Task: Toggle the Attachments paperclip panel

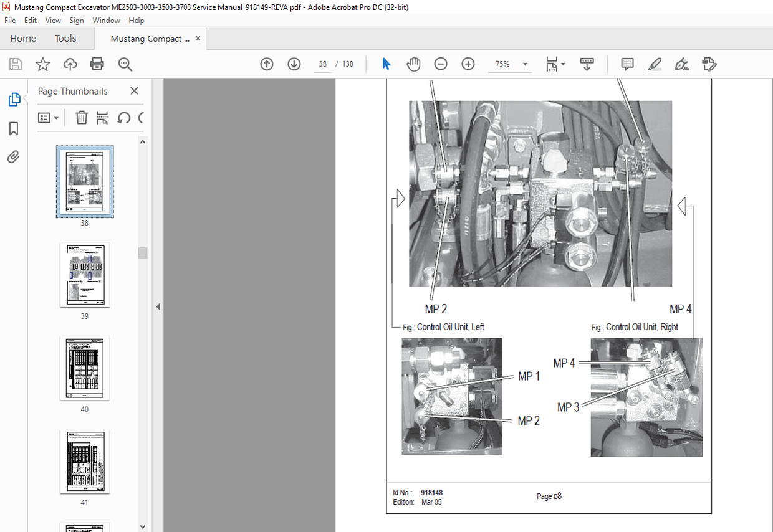Action: pos(14,157)
